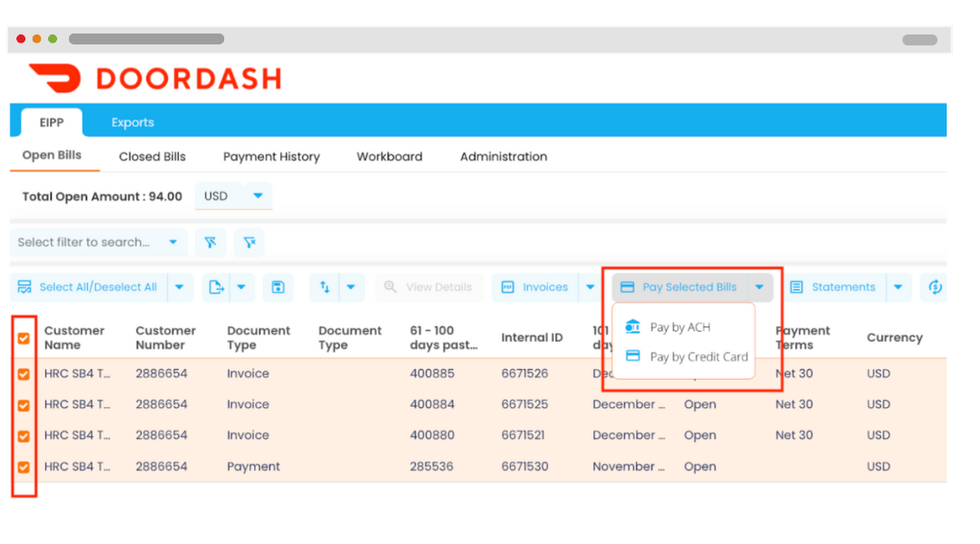980x544 pixels.
Task: Click the browser address bar
Action: pyautogui.click(x=146, y=39)
